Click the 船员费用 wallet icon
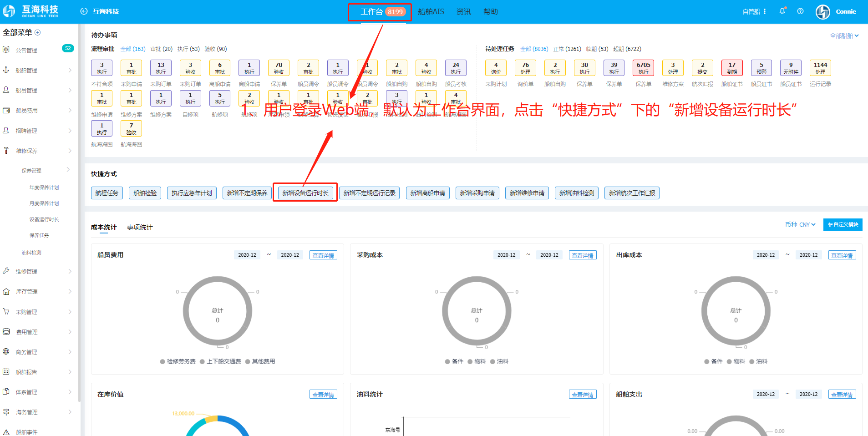 point(6,110)
